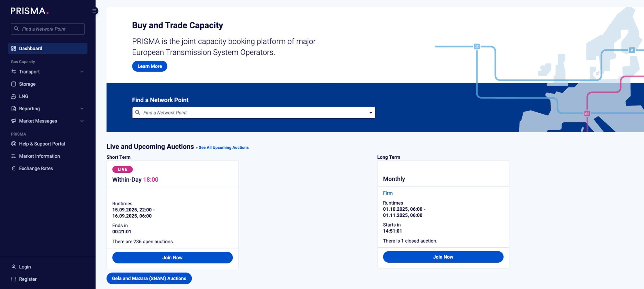This screenshot has width=644, height=289.
Task: Join the Within-Day live auction
Action: (x=172, y=258)
